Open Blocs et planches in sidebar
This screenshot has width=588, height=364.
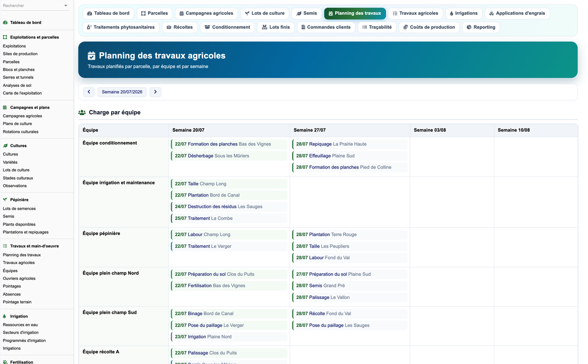coord(19,70)
